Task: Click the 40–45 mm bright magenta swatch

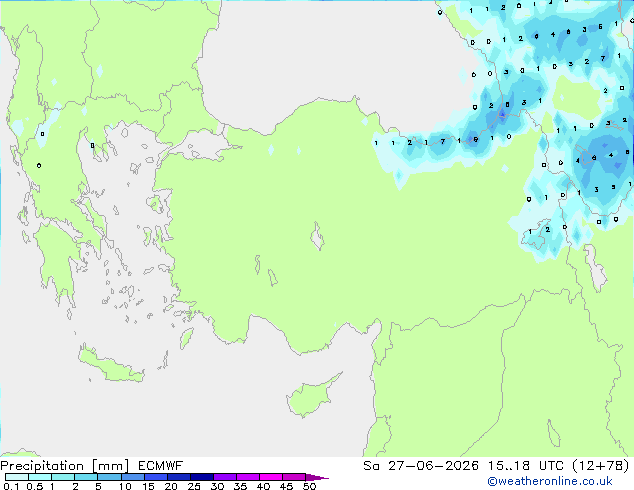Action: pyautogui.click(x=271, y=477)
